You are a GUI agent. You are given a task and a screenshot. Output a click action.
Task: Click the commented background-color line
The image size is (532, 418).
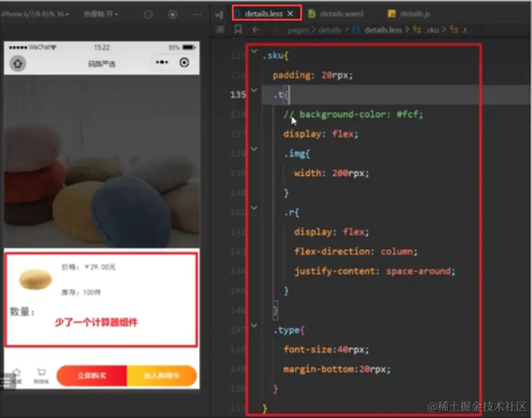[353, 115]
